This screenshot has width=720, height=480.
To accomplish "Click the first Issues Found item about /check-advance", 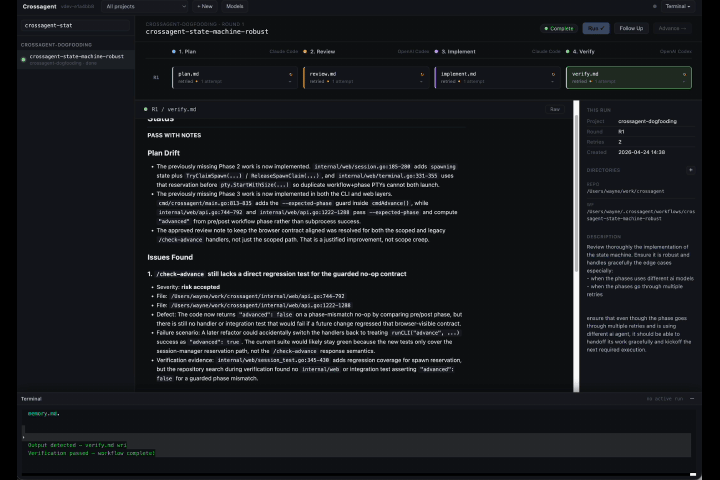I will 277,274.
